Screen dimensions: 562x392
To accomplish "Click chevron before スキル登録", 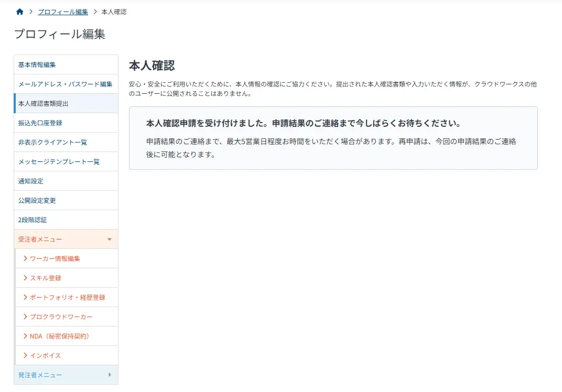I will (x=25, y=278).
